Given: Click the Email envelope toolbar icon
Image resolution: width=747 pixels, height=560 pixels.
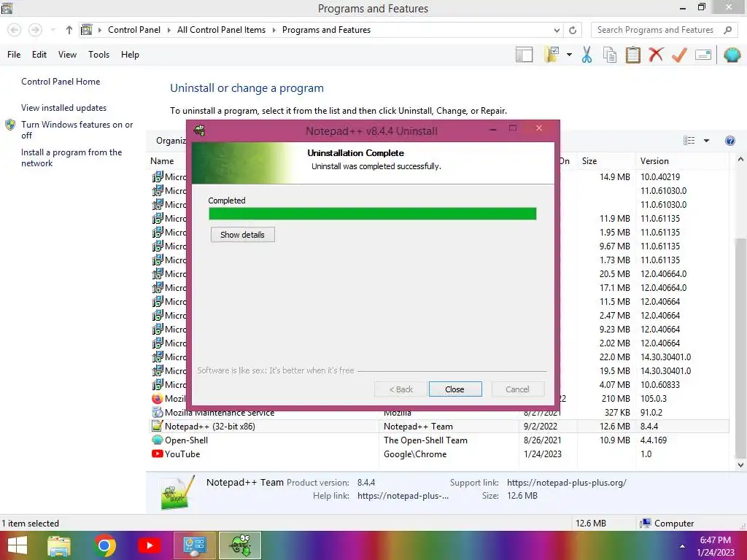Looking at the screenshot, I should point(703,55).
